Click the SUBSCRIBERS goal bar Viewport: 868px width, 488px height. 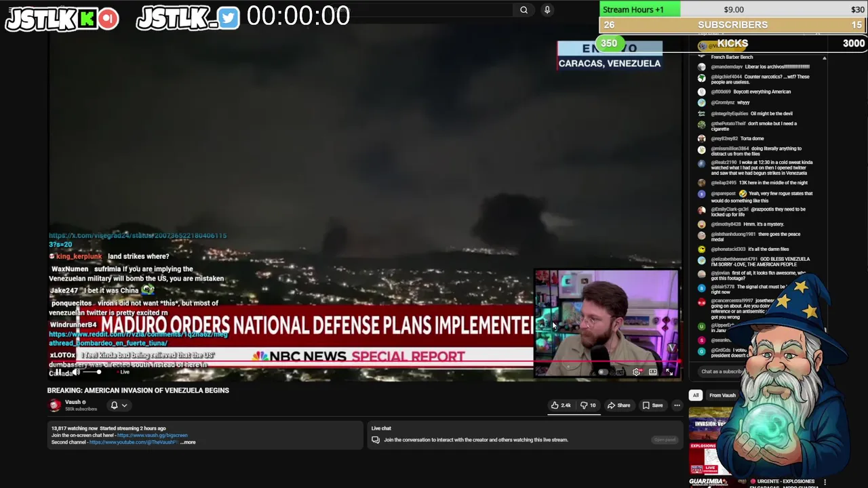coord(733,25)
